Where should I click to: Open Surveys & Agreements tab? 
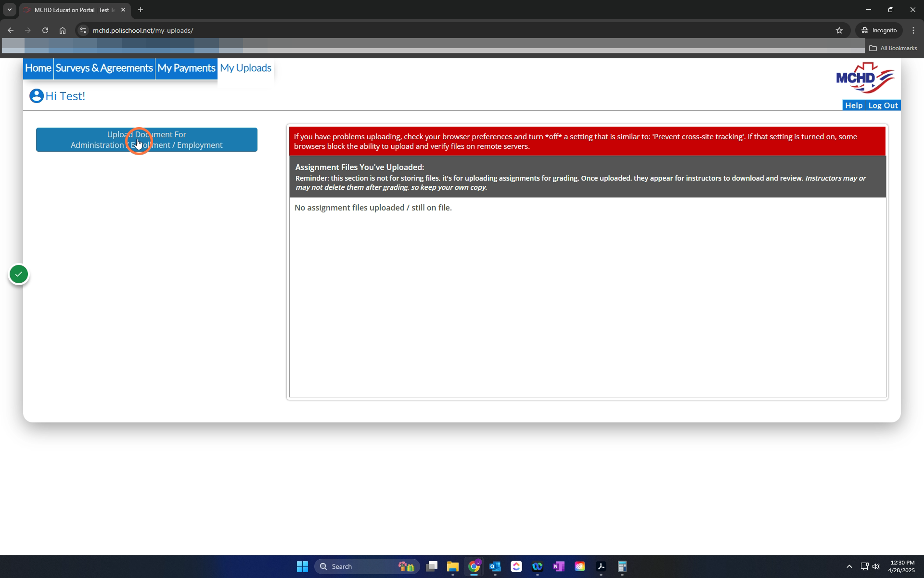(104, 68)
